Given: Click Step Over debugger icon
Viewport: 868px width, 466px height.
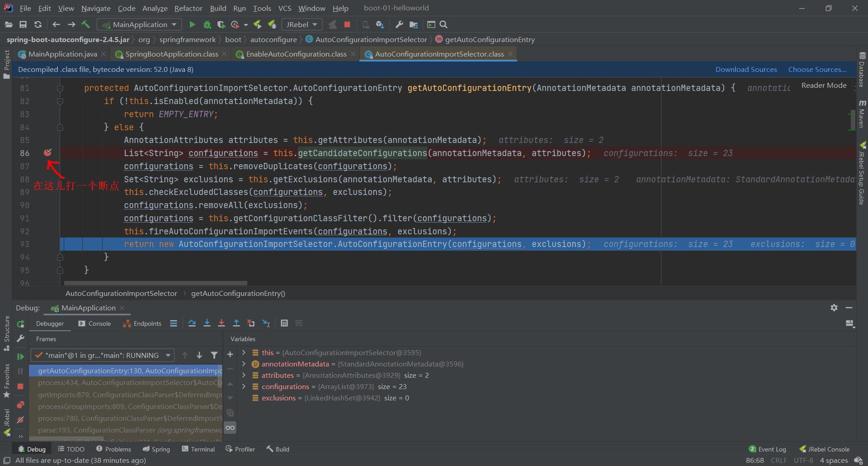Looking at the screenshot, I should click(x=192, y=323).
